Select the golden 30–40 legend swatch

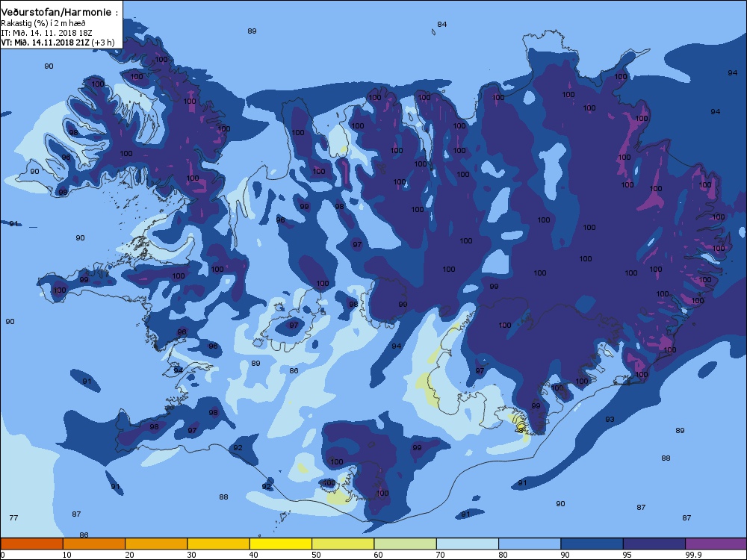219,544
